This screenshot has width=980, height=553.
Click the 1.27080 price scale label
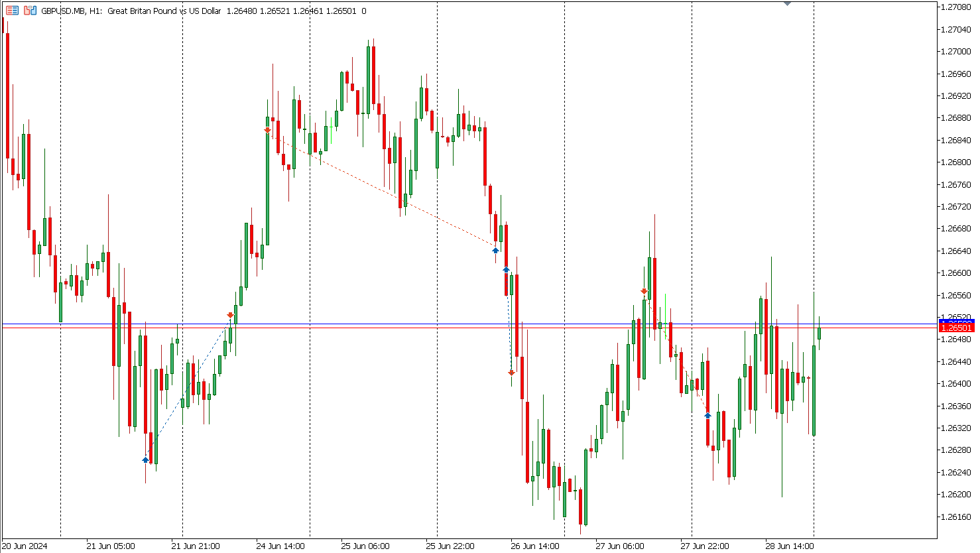coord(957,7)
